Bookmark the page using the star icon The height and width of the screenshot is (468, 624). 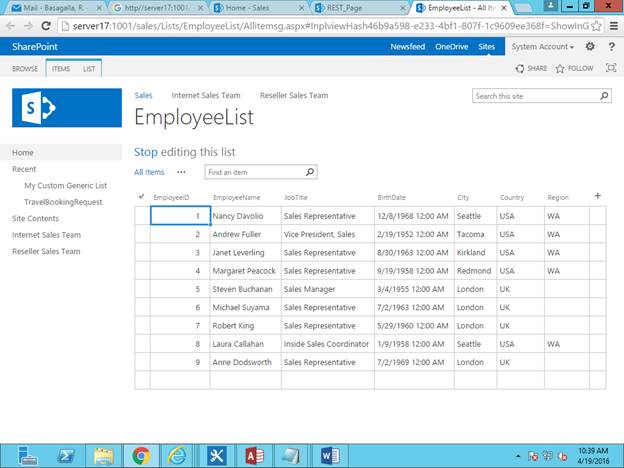pyautogui.click(x=596, y=26)
